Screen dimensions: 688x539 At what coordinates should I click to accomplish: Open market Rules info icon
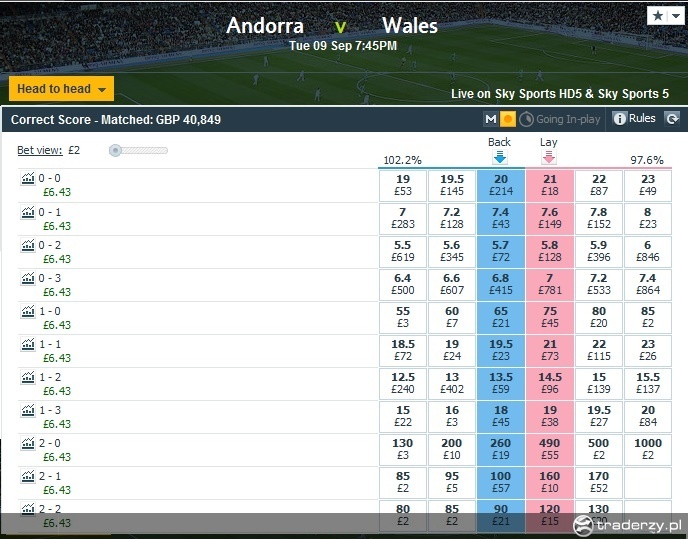coord(619,119)
